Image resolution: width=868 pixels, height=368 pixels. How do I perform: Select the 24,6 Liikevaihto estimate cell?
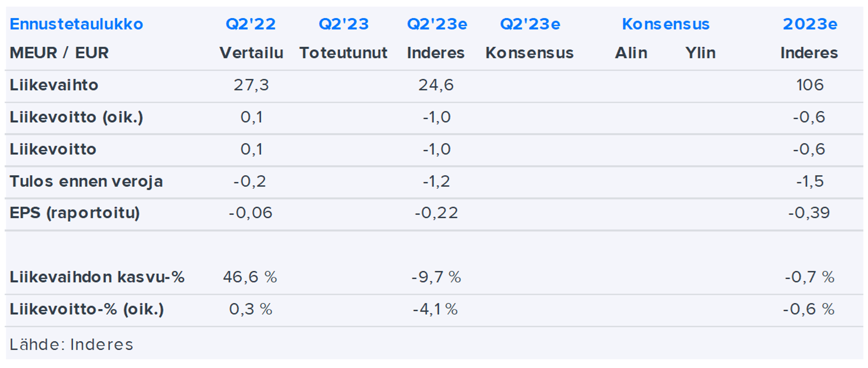(436, 85)
